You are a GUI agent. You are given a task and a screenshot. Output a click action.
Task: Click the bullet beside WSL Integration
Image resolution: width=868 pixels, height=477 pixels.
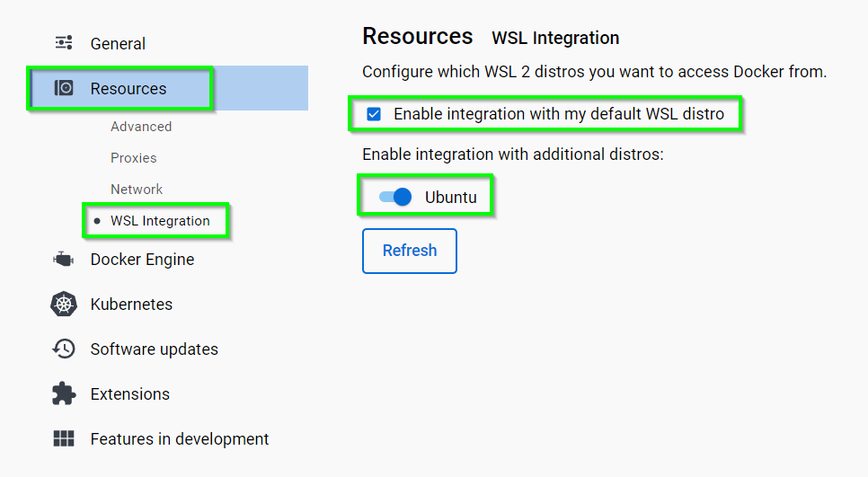tap(97, 221)
